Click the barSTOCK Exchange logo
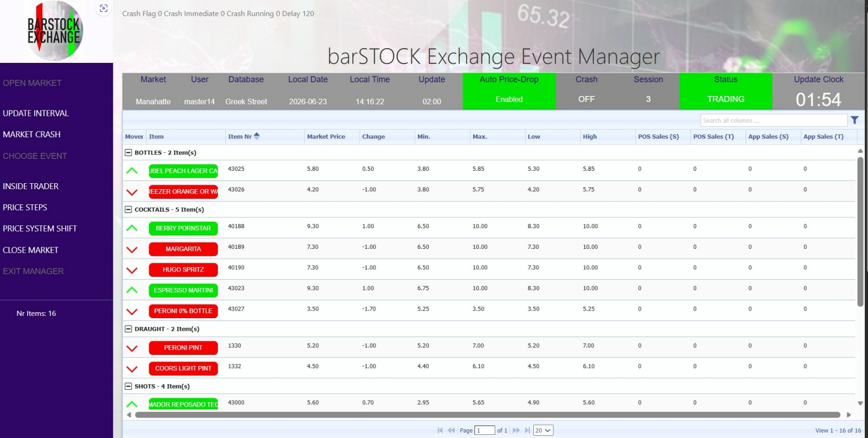Screen dimensions: 868x438 (54, 31)
